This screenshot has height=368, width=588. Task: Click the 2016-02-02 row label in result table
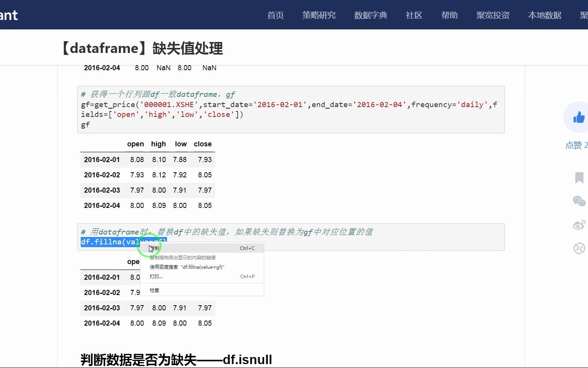click(x=102, y=293)
